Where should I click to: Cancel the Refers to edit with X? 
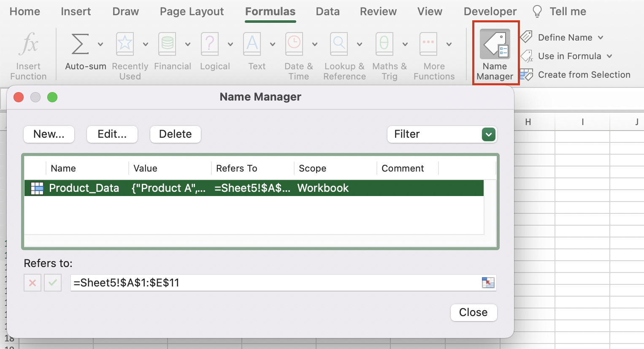[32, 283]
